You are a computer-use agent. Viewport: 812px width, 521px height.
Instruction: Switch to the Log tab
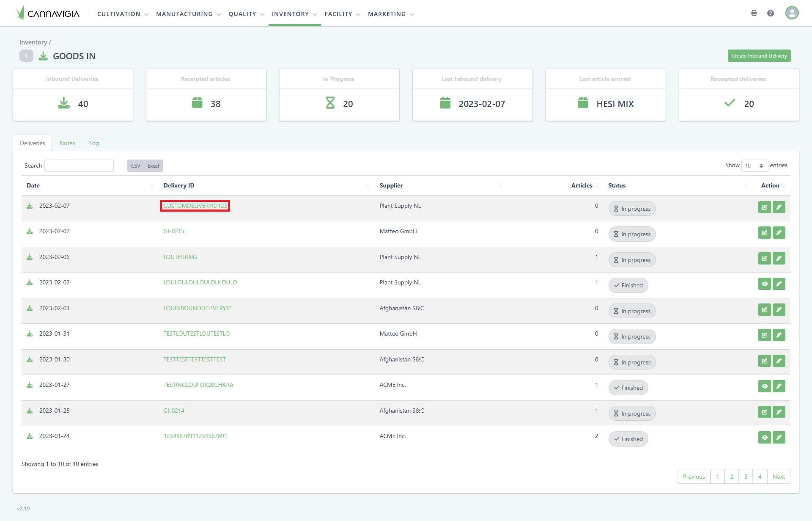(x=94, y=143)
